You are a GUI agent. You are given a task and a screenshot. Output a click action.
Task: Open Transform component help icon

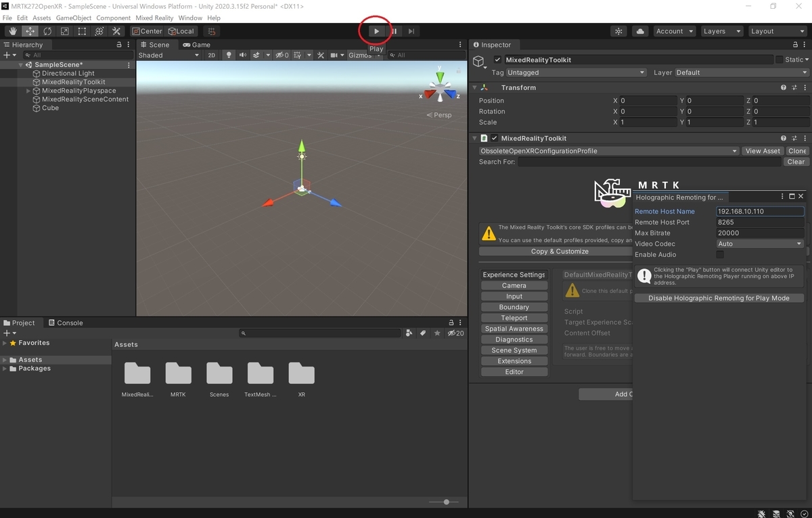[x=784, y=87]
